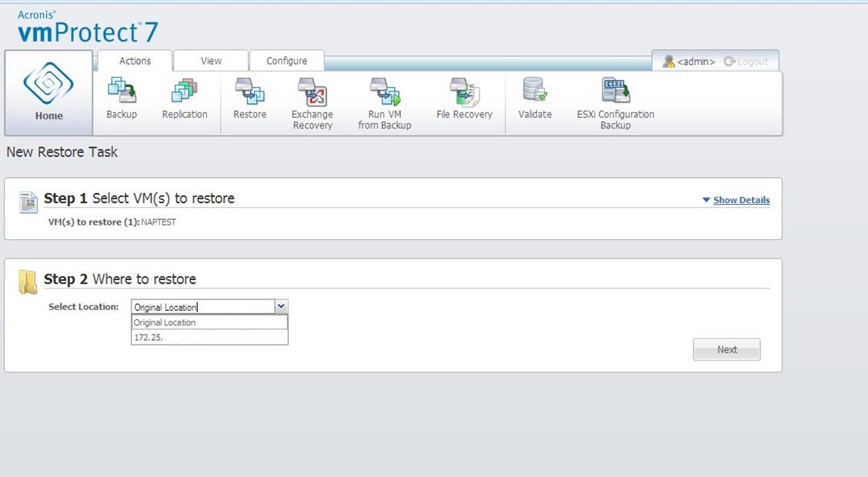
Task: Log out using the Logout link
Action: (x=753, y=62)
